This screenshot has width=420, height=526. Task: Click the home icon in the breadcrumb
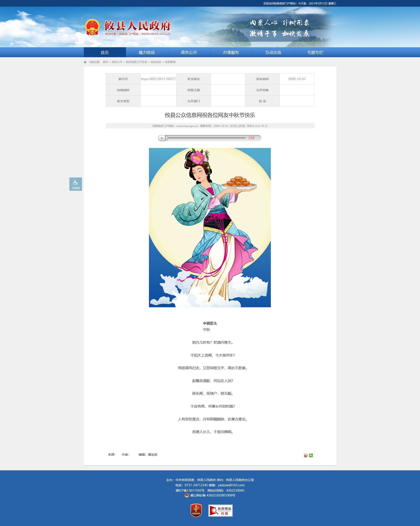85,62
